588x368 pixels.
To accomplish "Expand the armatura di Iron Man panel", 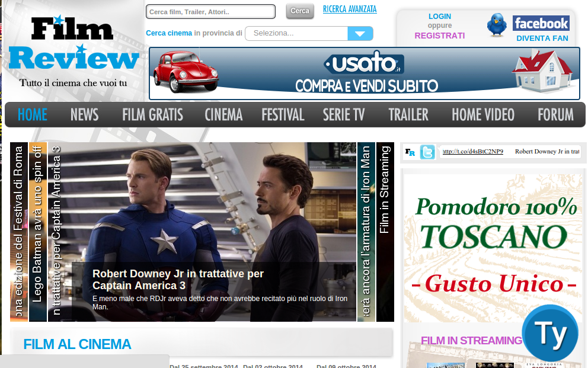I will pyautogui.click(x=366, y=232).
